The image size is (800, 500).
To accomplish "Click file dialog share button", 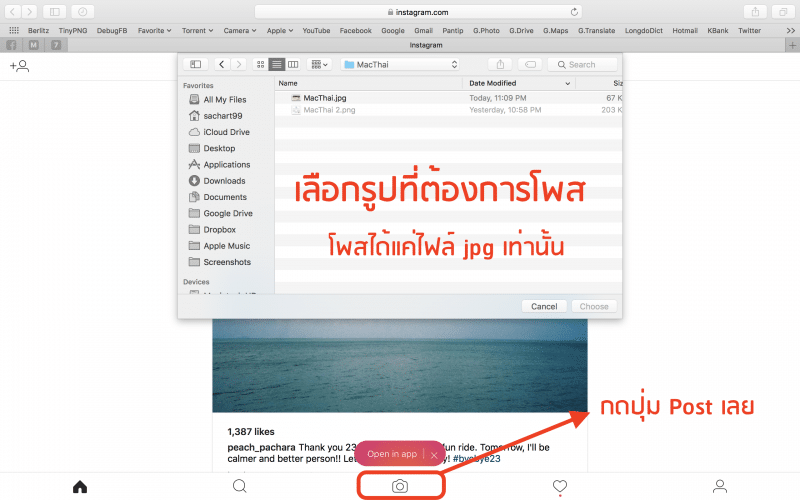I will (x=500, y=64).
